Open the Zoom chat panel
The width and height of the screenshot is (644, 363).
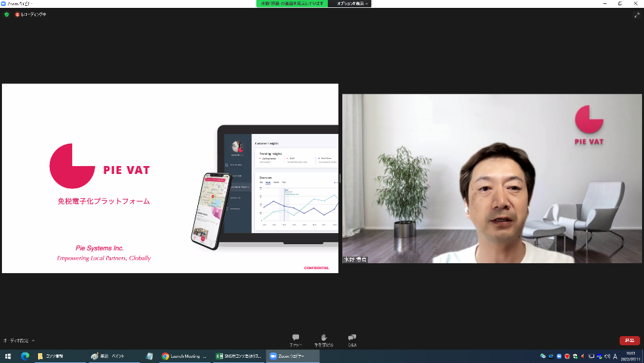point(295,341)
